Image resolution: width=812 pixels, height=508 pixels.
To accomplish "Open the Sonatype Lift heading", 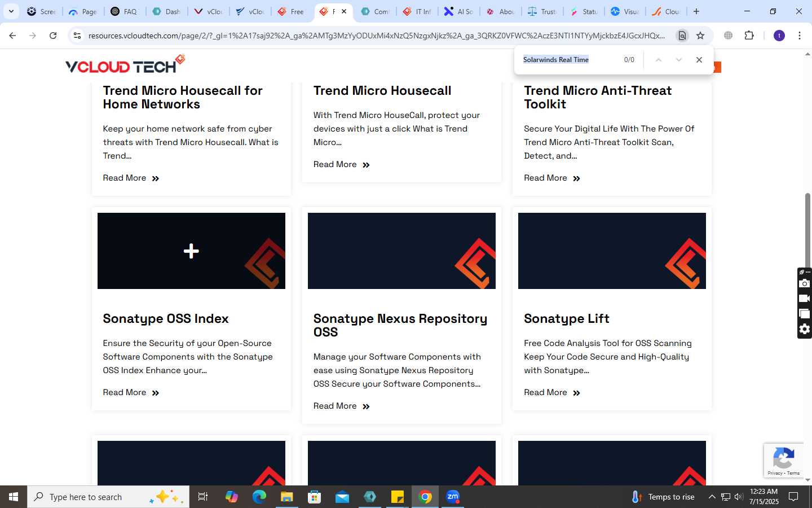I will [567, 318].
